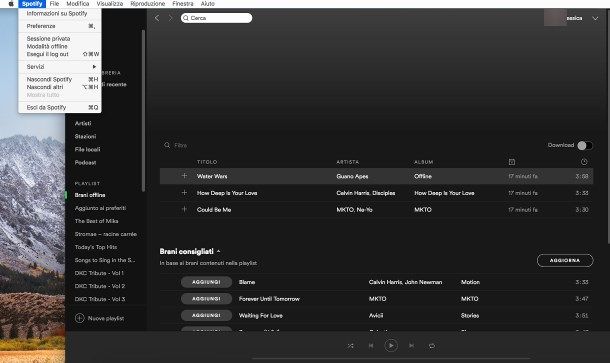The width and height of the screenshot is (610, 363).
Task: Open the Riproduzione menu
Action: coord(148,4)
